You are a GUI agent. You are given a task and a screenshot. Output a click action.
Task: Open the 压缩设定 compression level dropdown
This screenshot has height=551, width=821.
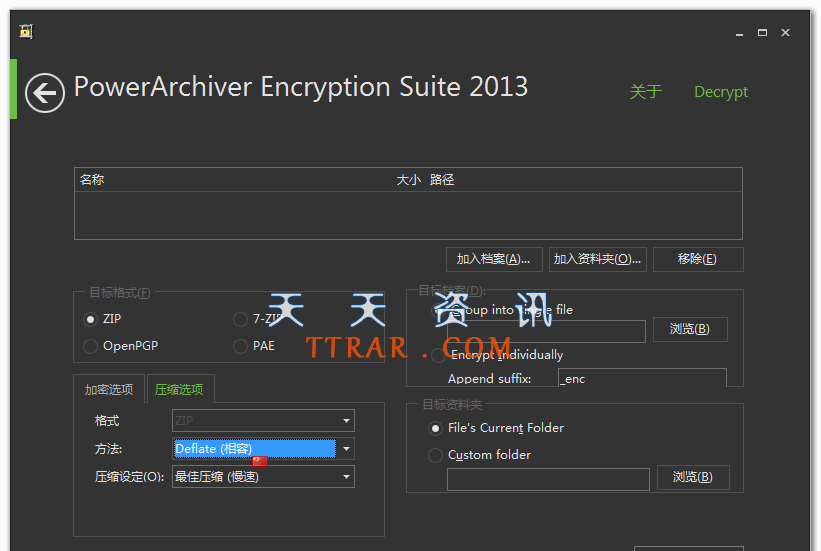click(263, 477)
